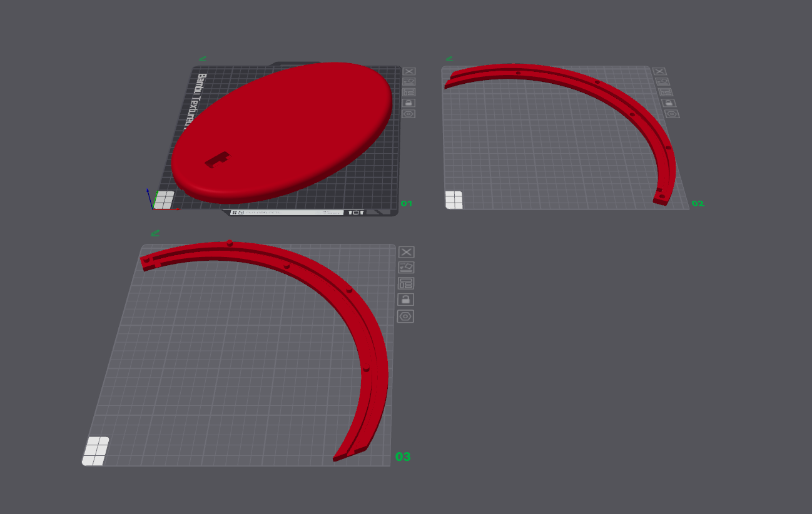Delete plate 02 with the X icon

[x=659, y=72]
